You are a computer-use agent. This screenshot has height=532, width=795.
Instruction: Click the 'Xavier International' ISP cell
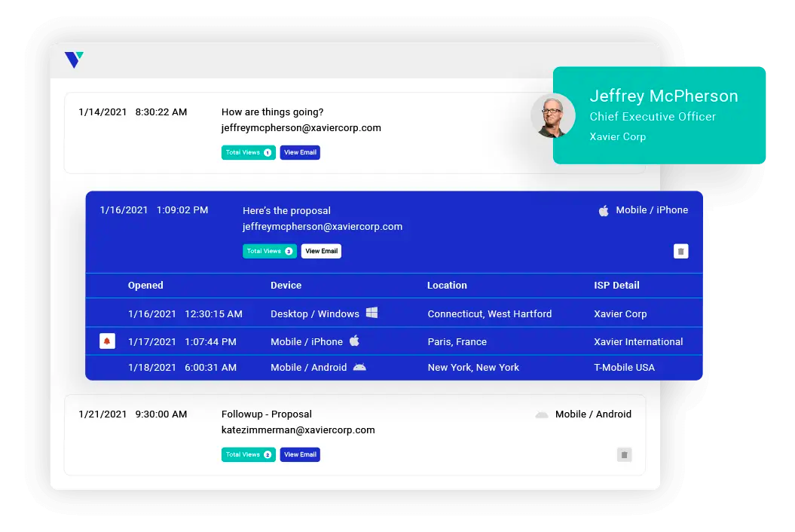point(638,342)
